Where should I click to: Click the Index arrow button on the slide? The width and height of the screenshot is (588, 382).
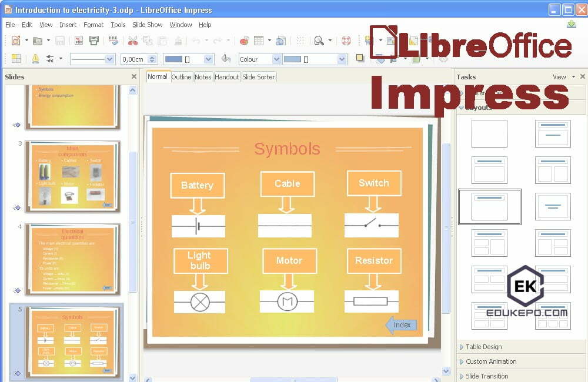click(x=401, y=324)
